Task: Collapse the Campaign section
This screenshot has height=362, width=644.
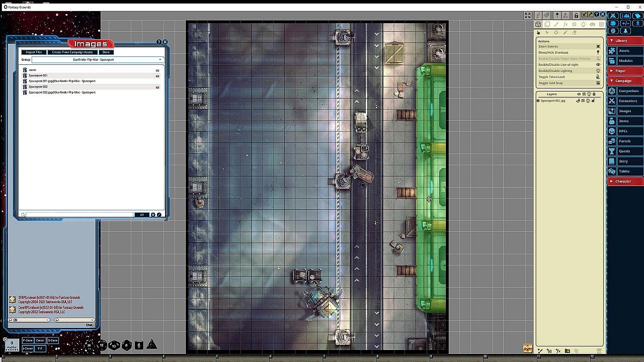Action: [x=625, y=81]
